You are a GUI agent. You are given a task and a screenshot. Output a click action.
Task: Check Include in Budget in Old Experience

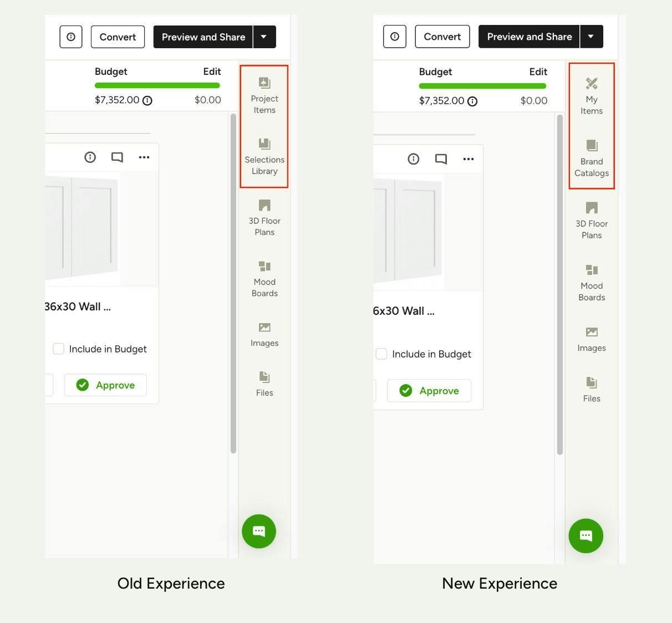coord(58,349)
